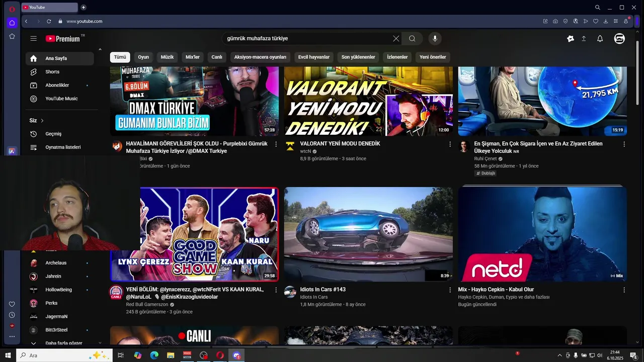This screenshot has width=644, height=362.
Task: Reload the page in Opera
Action: coord(49,21)
